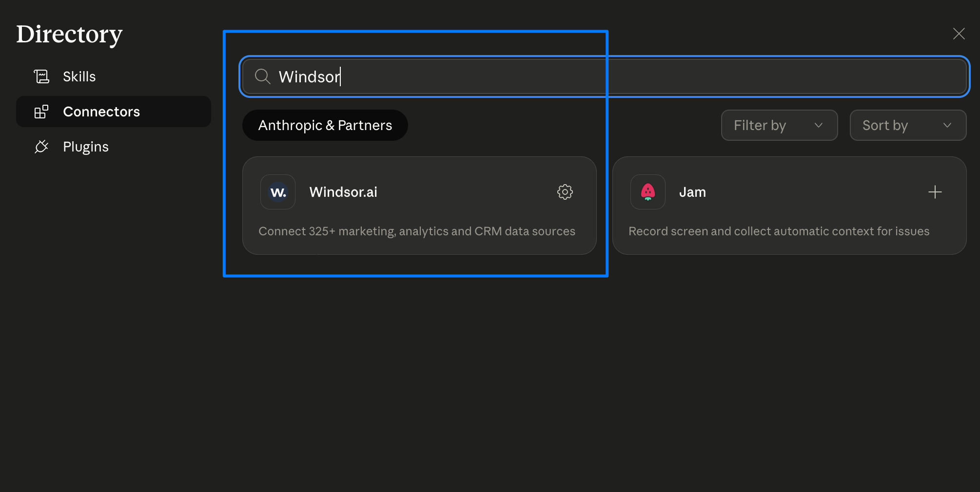Open the Windsor.ai connector title
980x492 pixels.
pyautogui.click(x=343, y=192)
